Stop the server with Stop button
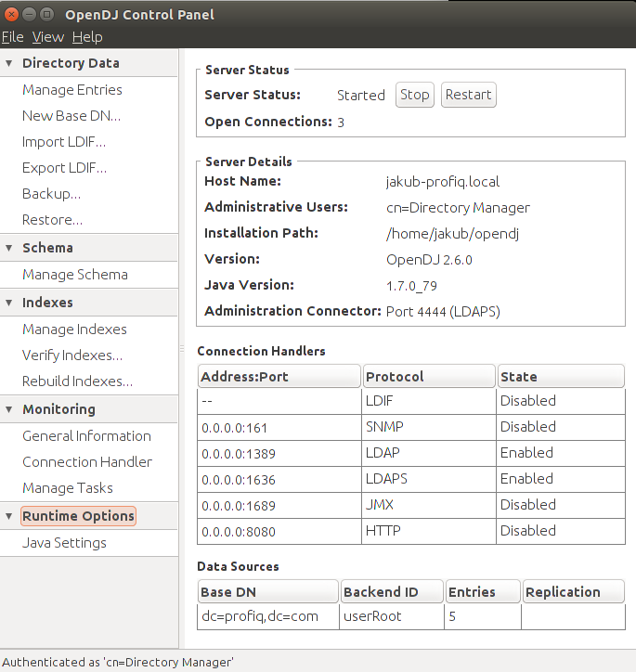 pyautogui.click(x=414, y=95)
